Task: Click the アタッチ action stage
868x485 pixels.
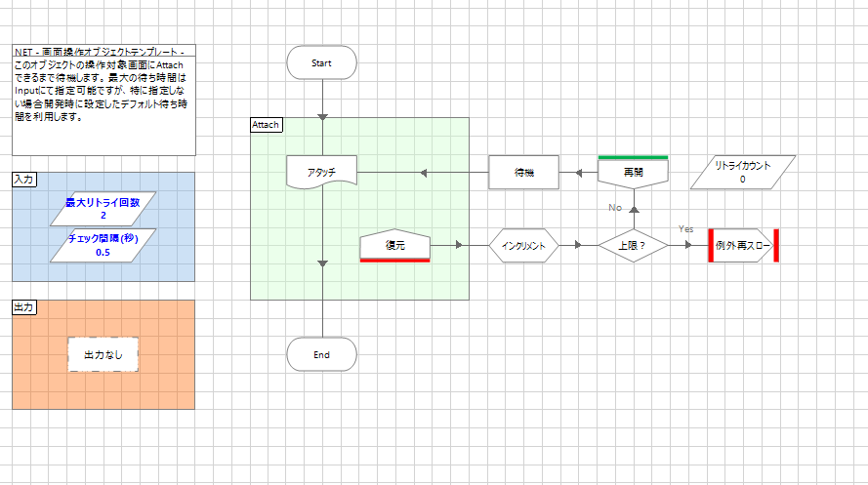Action: (321, 173)
